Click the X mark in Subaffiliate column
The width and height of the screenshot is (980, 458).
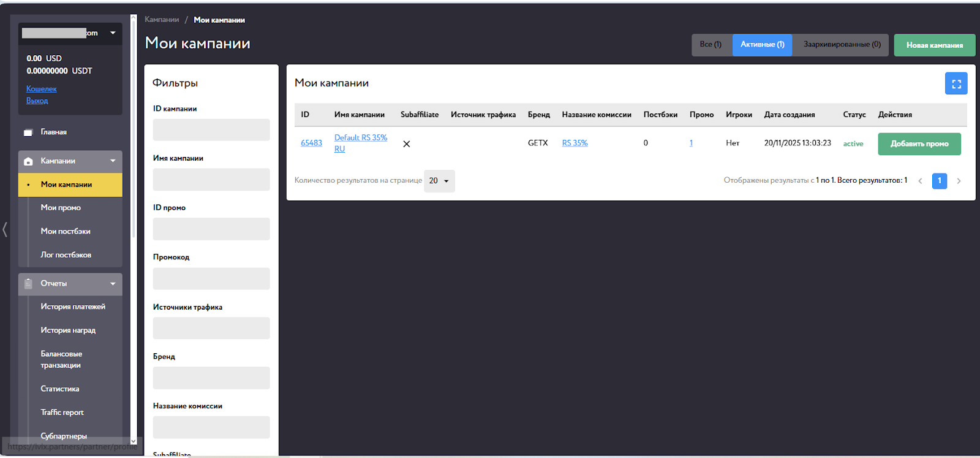point(406,144)
